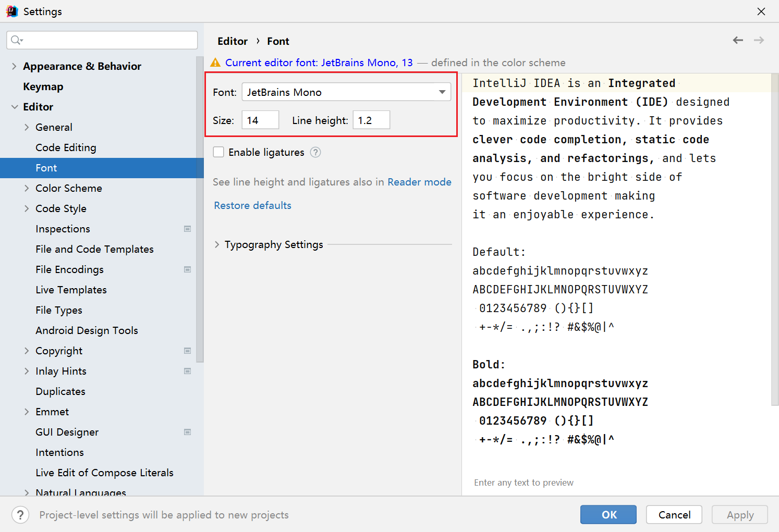Click the project-level icon next to File Encodings
Viewport: 779px width, 532px height.
click(x=188, y=269)
